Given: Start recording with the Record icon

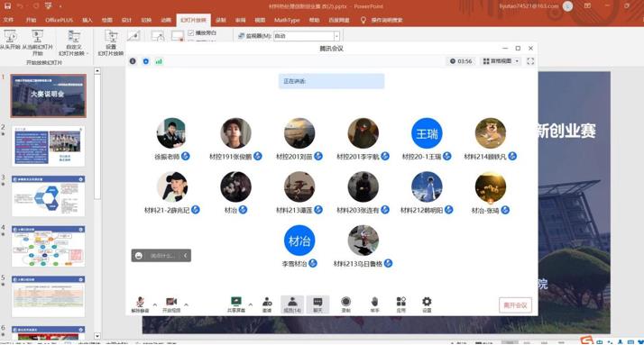Looking at the screenshot, I should click(x=345, y=304).
